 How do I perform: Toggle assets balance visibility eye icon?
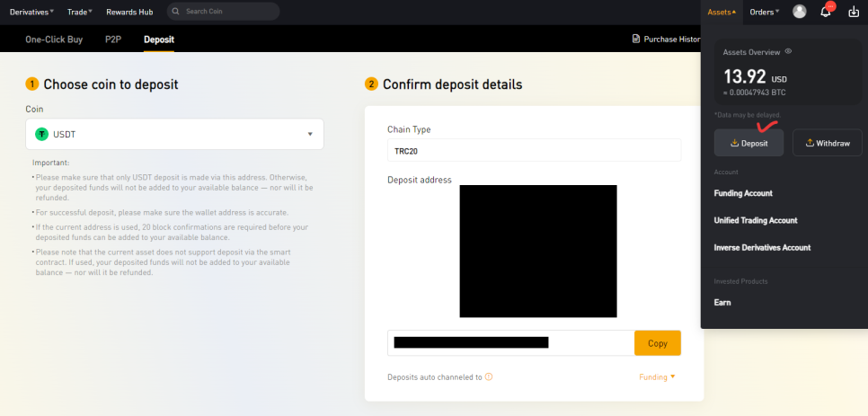(x=788, y=51)
